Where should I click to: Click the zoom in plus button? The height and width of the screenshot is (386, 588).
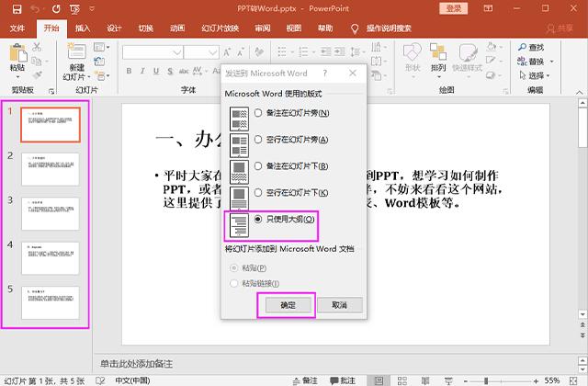coord(537,380)
